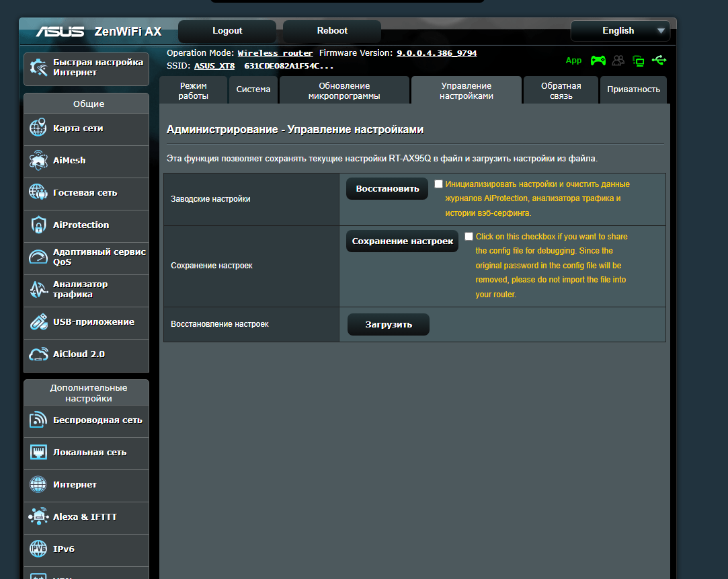
Task: Tick the share config for debugging checkbox
Action: tap(469, 236)
